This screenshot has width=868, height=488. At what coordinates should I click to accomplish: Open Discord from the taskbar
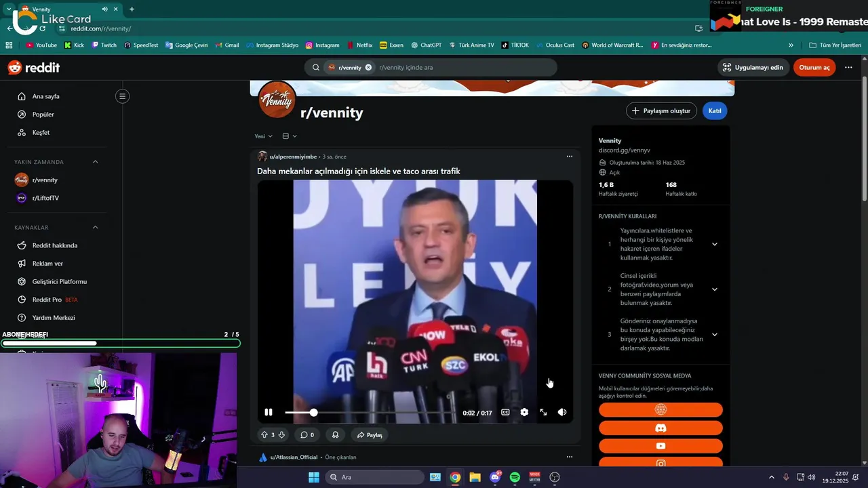pyautogui.click(x=495, y=477)
